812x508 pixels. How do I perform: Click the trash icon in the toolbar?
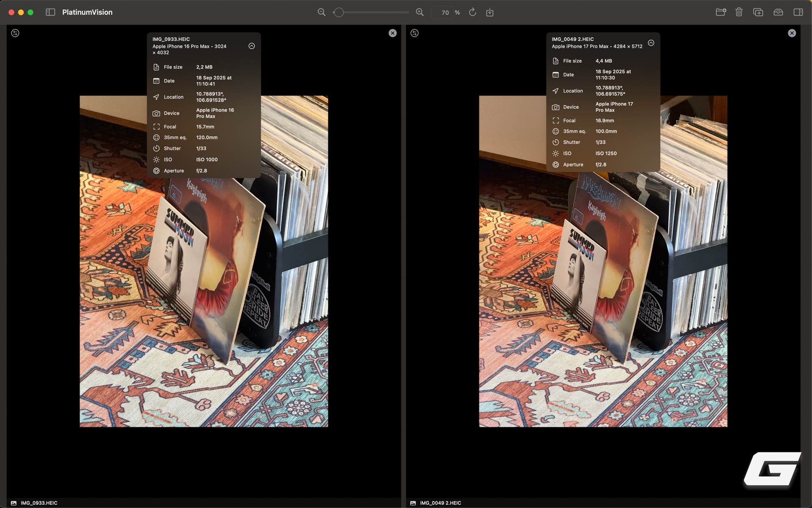tap(739, 12)
